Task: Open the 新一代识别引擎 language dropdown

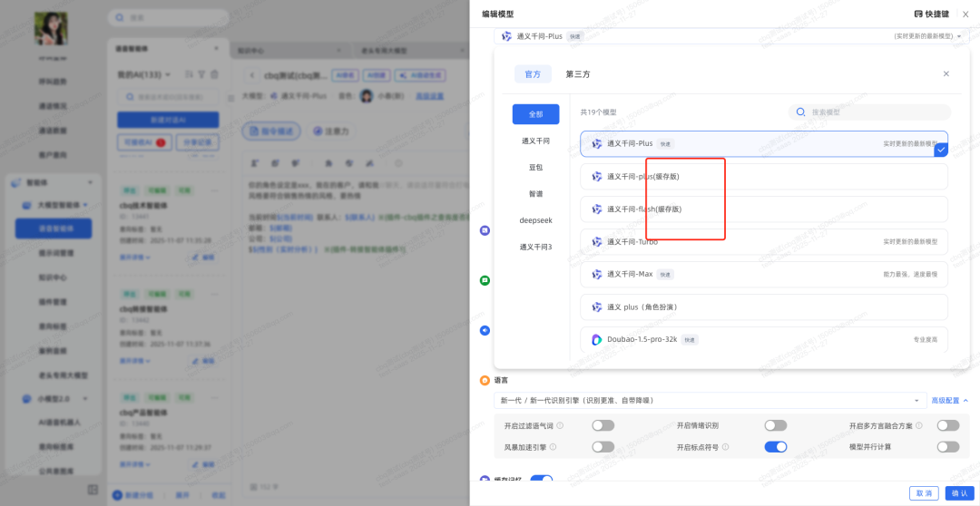Action: click(708, 400)
